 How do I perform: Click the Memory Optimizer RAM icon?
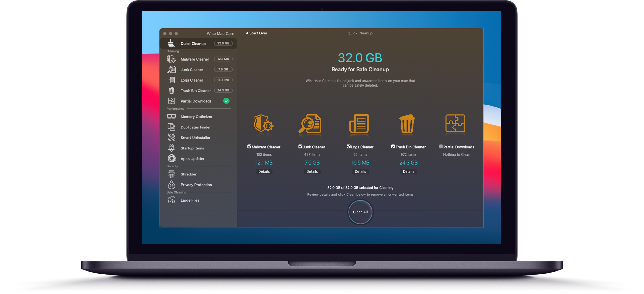(171, 116)
